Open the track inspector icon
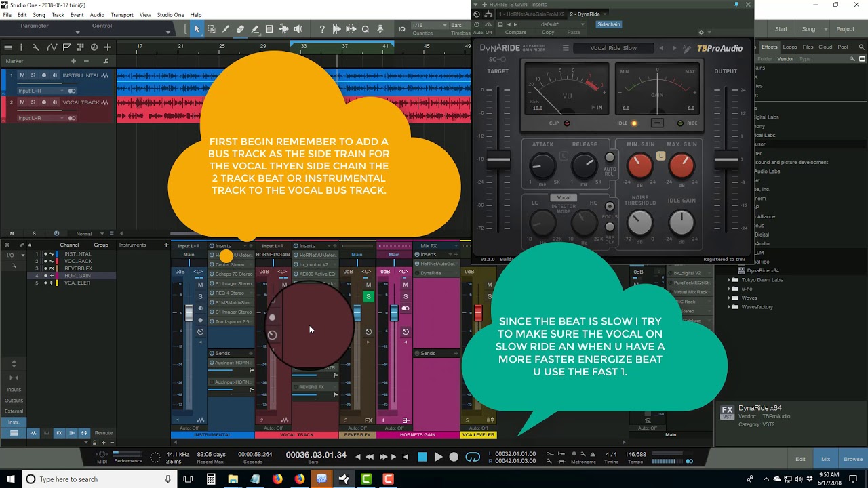Screen dimensions: 868x488 tap(21, 47)
